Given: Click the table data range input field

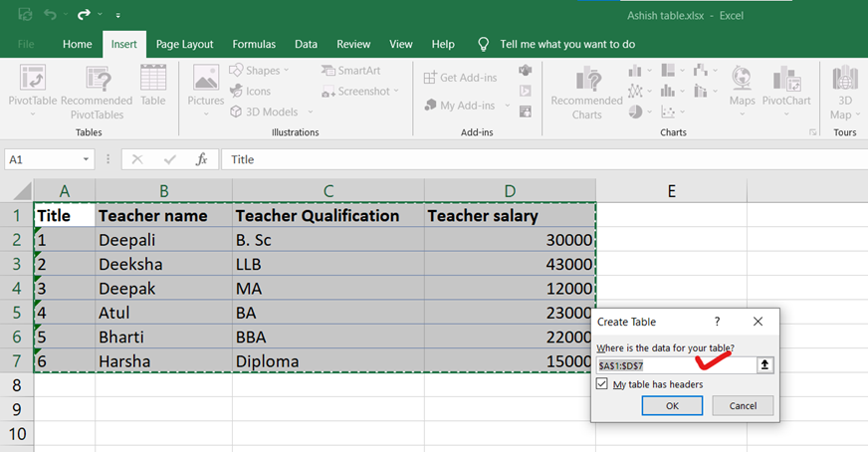Looking at the screenshot, I should click(x=674, y=365).
